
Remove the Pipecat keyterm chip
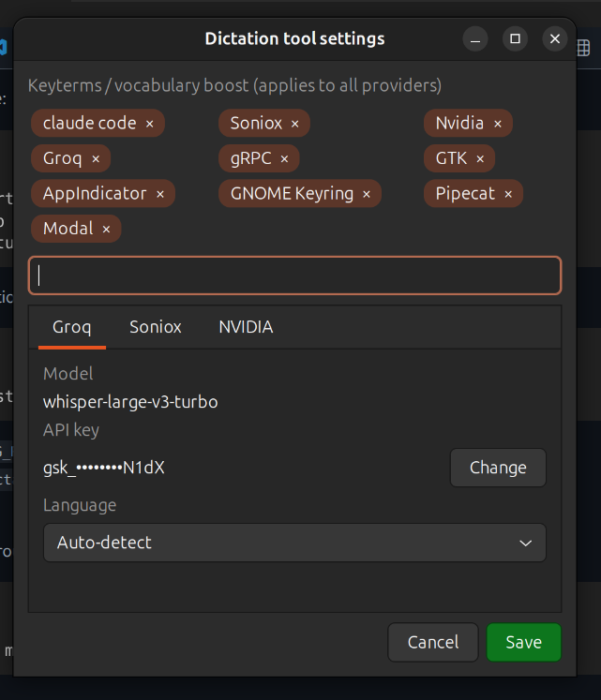[x=508, y=194]
